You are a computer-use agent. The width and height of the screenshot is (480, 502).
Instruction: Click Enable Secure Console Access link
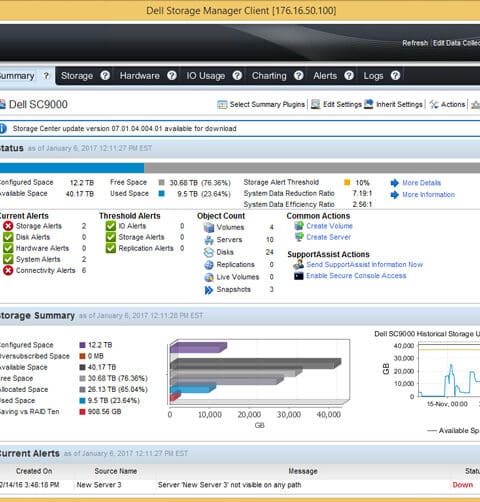[356, 276]
